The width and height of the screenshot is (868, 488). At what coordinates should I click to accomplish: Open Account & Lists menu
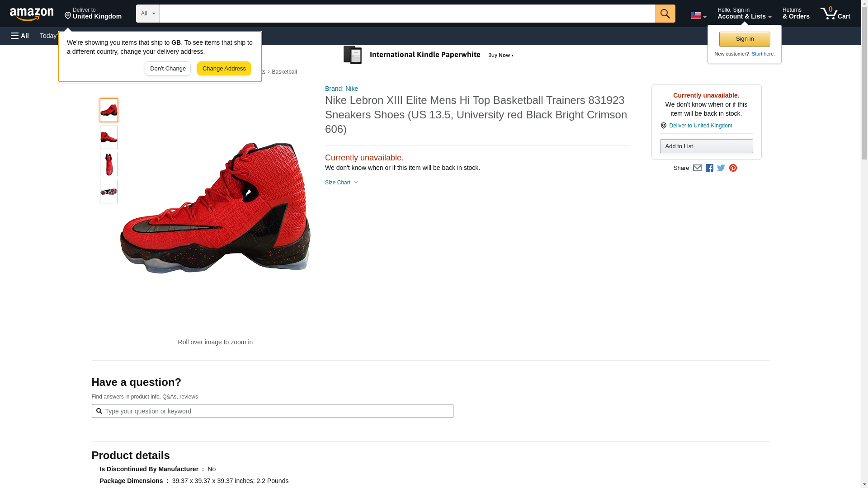tap(744, 14)
